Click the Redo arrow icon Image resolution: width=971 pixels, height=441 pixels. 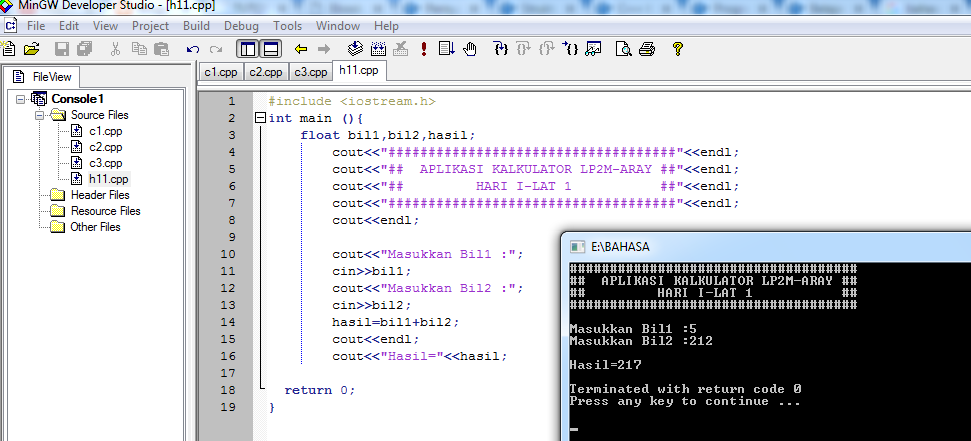coord(216,50)
